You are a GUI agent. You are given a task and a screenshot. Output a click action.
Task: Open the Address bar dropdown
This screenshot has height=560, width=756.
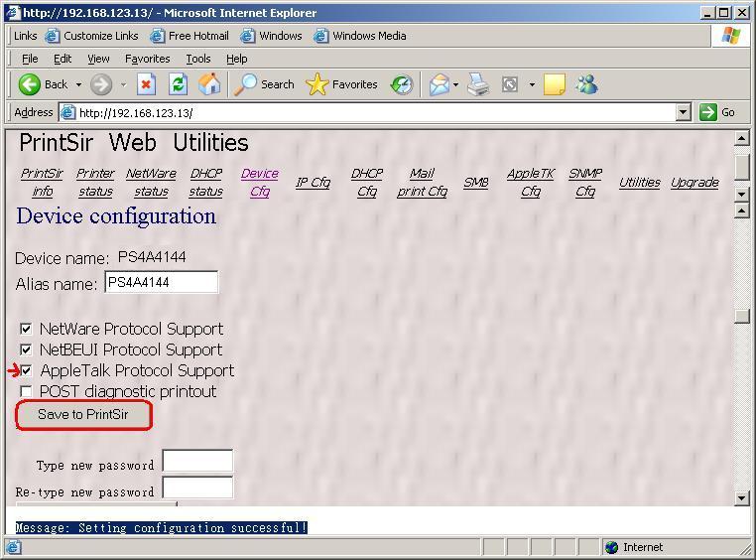[684, 112]
